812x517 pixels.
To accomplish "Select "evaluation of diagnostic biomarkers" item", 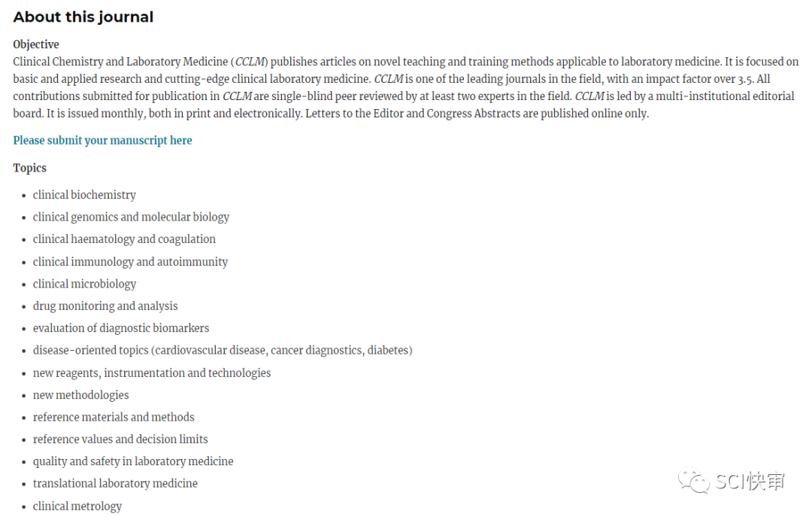I will click(121, 328).
